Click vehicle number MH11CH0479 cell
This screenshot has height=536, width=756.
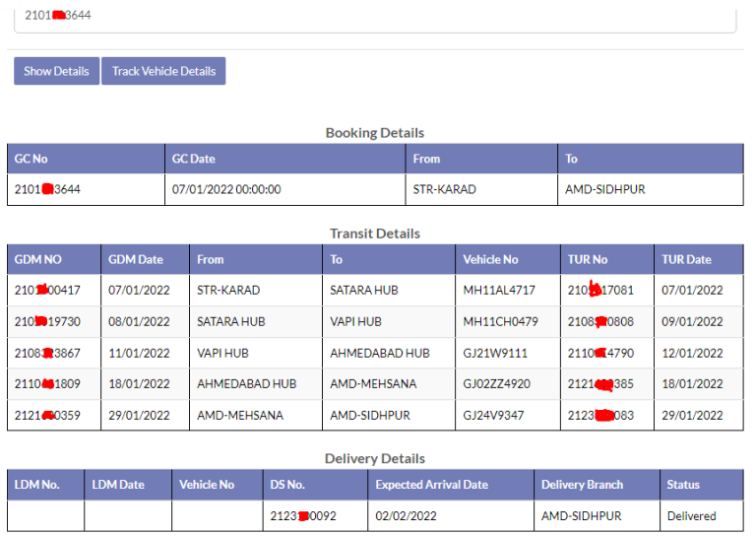pyautogui.click(x=500, y=321)
